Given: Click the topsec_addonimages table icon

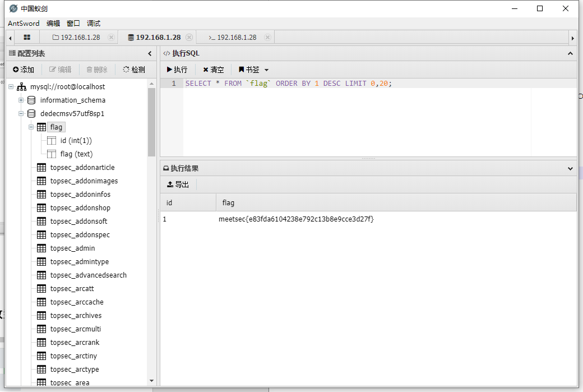Looking at the screenshot, I should 41,181.
